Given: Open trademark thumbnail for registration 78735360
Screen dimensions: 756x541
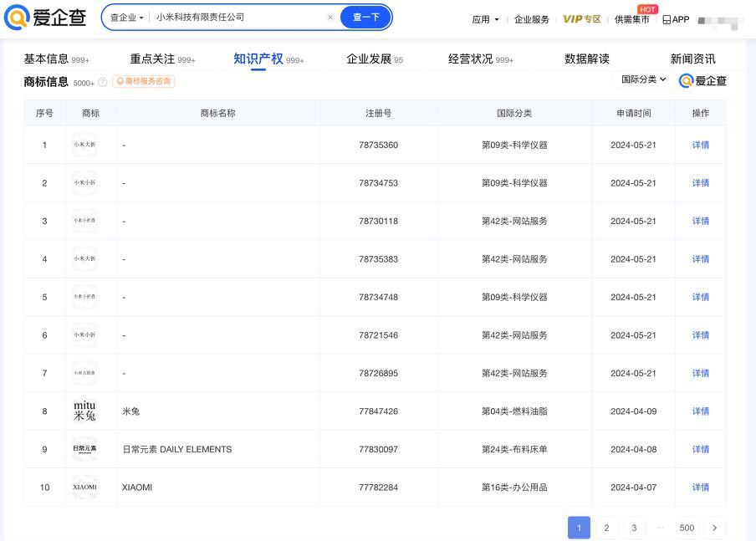Looking at the screenshot, I should tap(84, 145).
